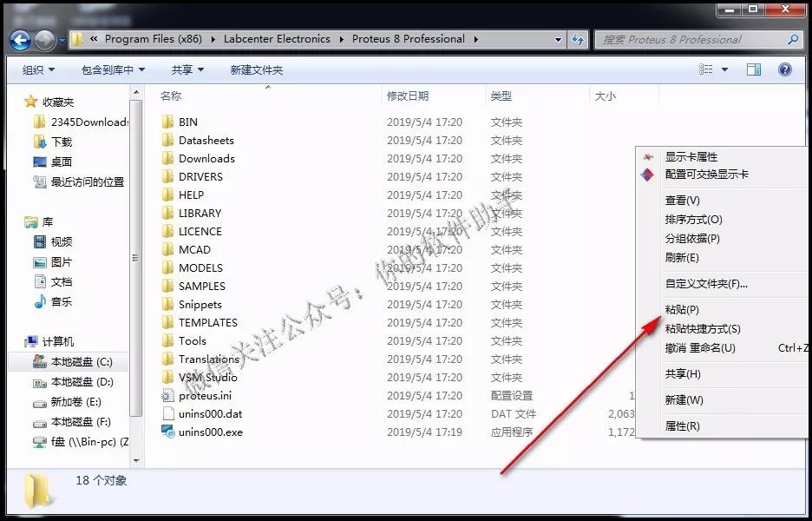The image size is (812, 521).
Task: Open the 图片 library
Action: click(x=52, y=261)
